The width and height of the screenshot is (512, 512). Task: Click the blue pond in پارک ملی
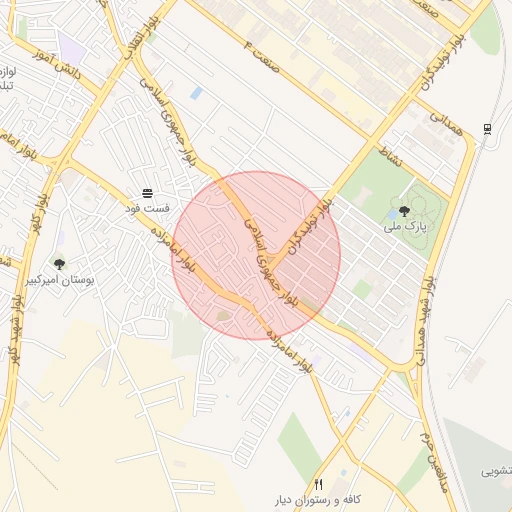point(393,214)
